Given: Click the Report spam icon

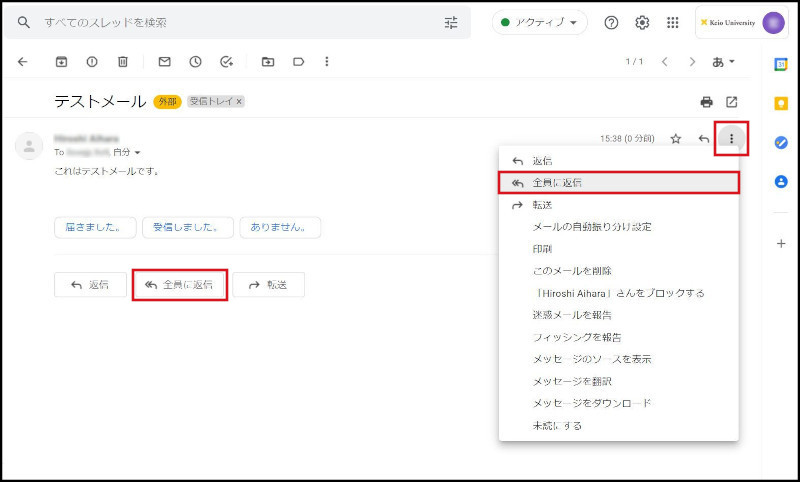Looking at the screenshot, I should (92, 62).
